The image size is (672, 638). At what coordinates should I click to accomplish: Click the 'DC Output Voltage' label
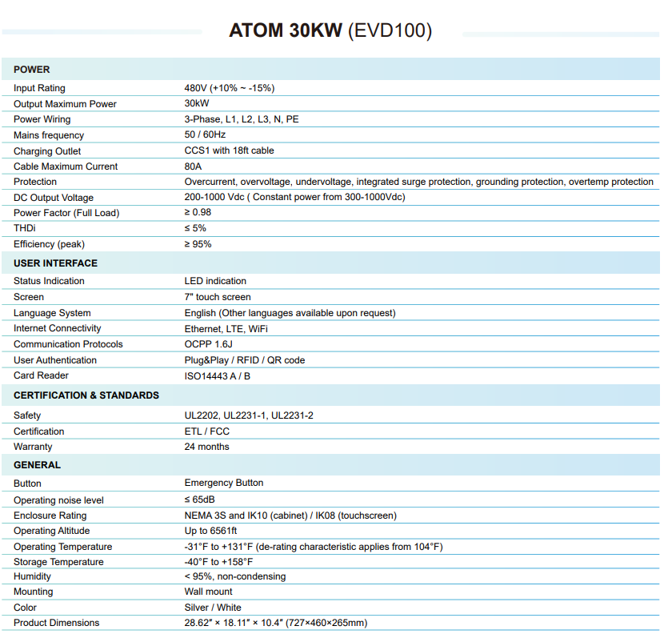point(54,198)
